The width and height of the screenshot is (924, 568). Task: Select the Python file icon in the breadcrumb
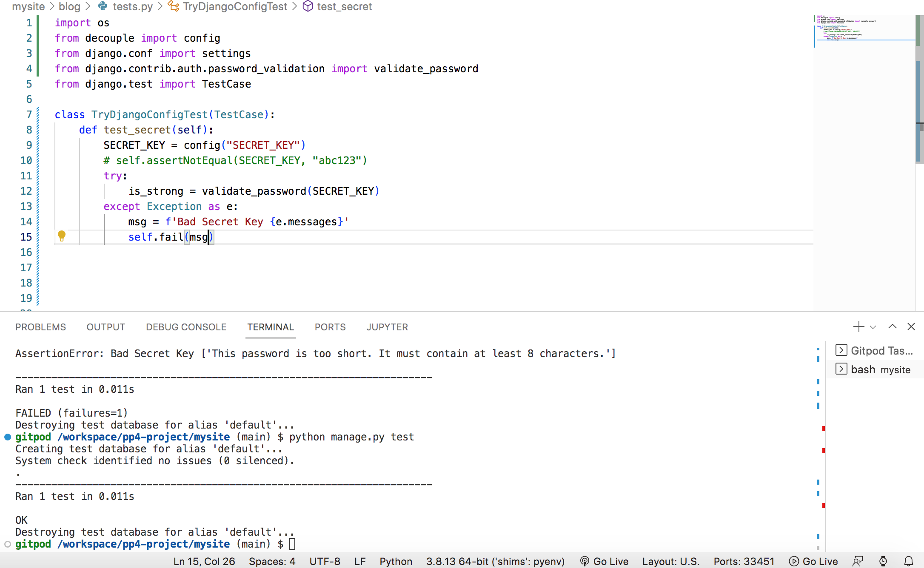click(x=102, y=6)
